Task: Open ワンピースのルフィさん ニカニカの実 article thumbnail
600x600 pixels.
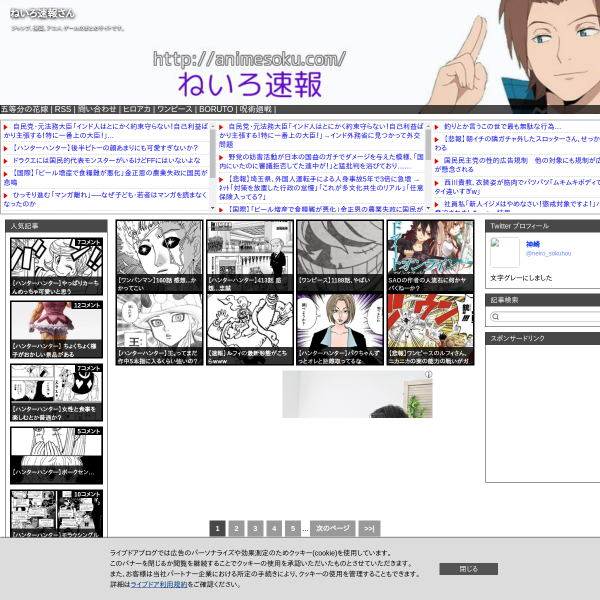Action: click(430, 329)
